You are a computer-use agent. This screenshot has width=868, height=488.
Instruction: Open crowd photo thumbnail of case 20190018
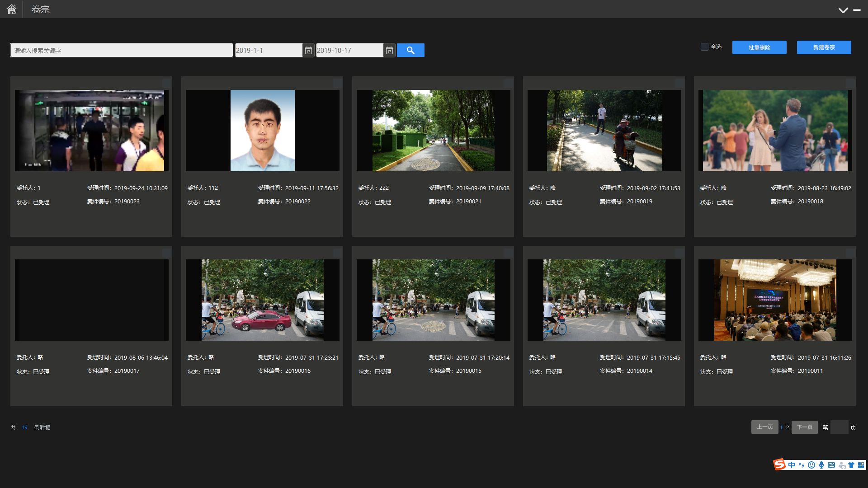coord(775,131)
